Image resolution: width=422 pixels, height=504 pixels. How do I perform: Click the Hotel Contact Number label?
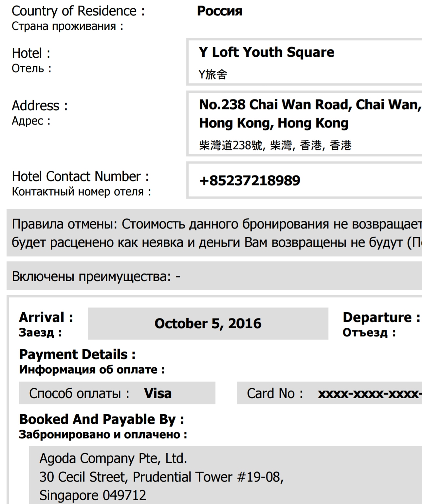coord(80,176)
